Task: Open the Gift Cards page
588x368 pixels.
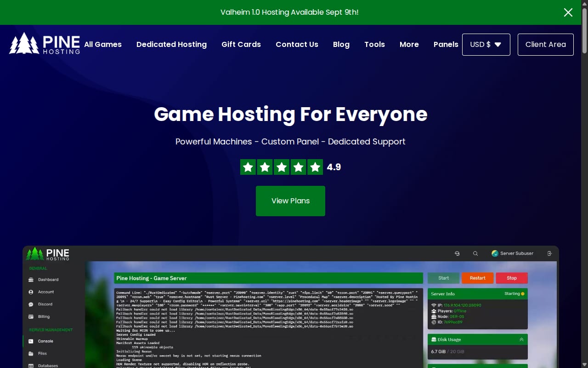Action: [x=241, y=45]
